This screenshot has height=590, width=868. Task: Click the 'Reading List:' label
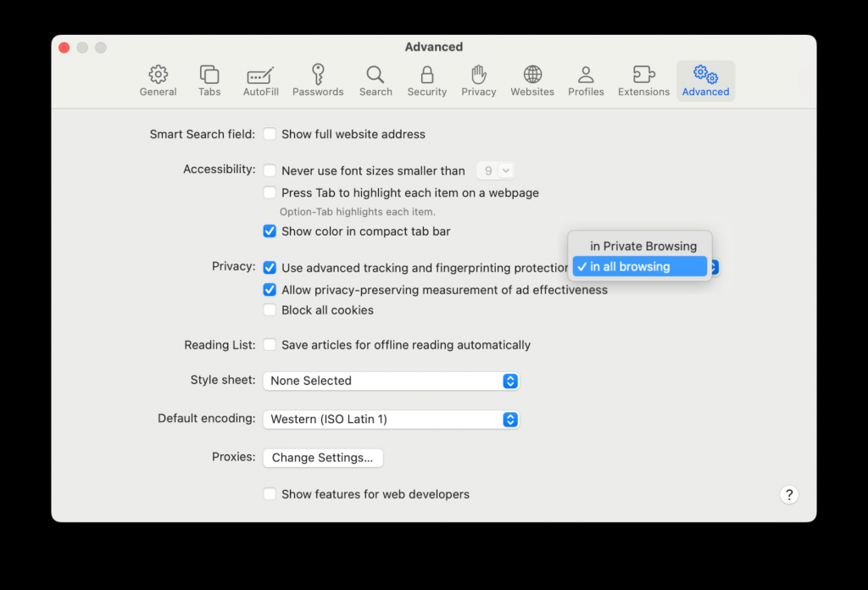coord(220,345)
